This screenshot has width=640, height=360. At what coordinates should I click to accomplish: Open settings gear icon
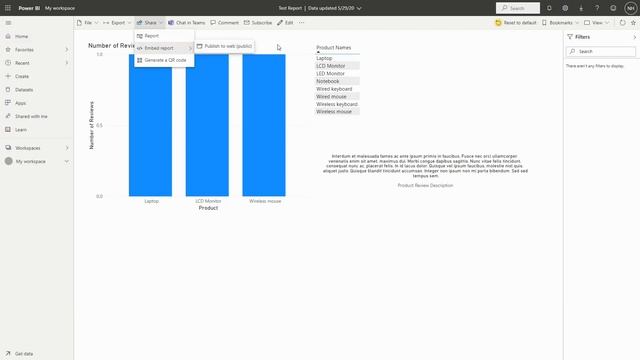[x=565, y=8]
